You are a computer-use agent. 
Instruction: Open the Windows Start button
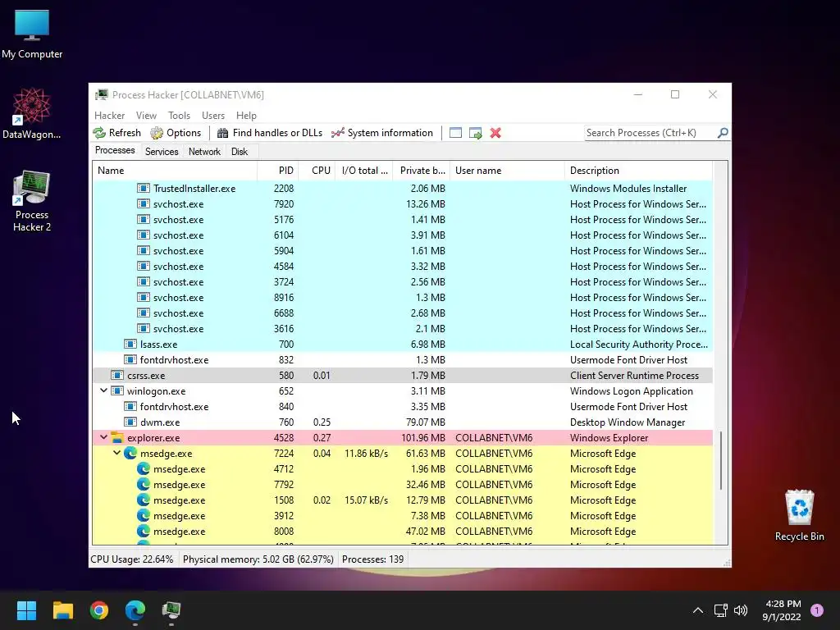[26, 609]
